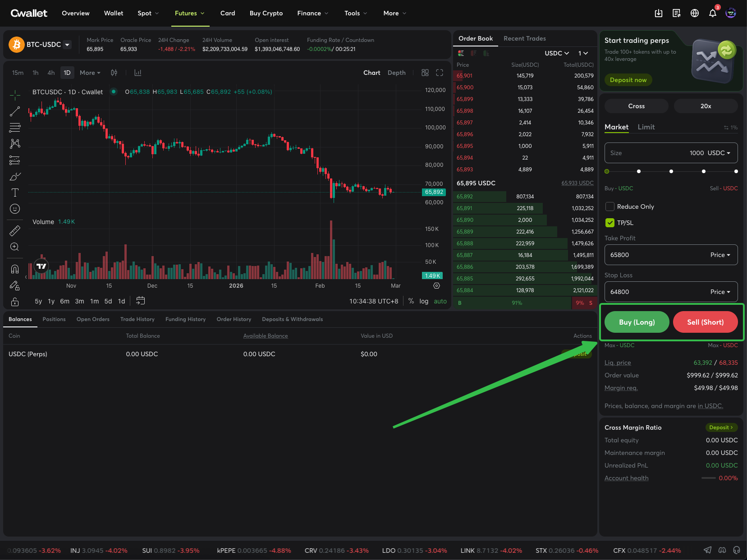The height and width of the screenshot is (560, 747).
Task: Select the text annotation tool
Action: tap(15, 193)
